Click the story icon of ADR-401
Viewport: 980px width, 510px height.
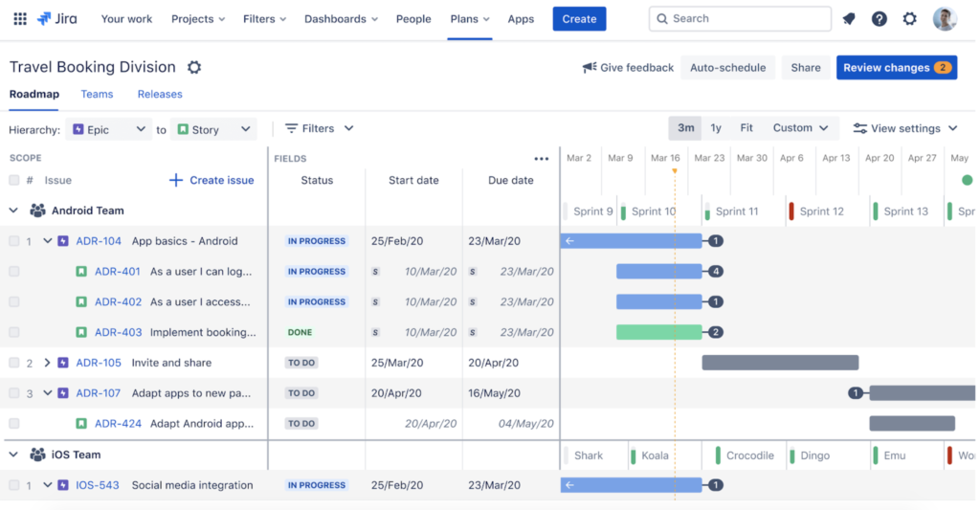[81, 271]
